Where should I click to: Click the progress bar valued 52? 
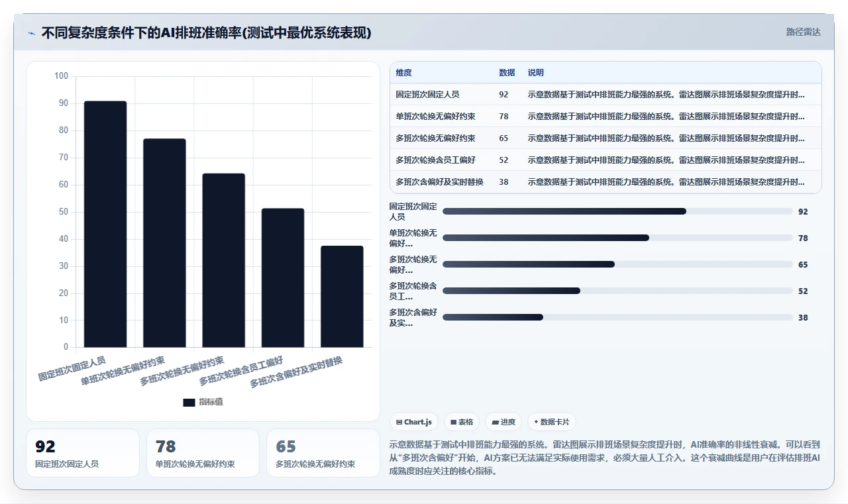[617, 291]
